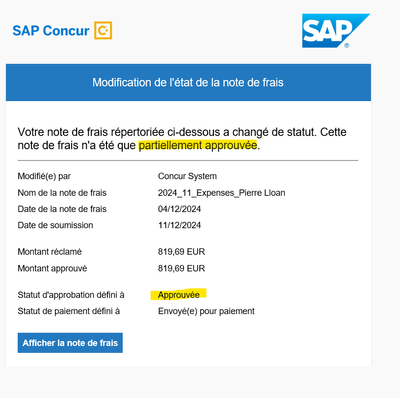Click the Envoyé(e) pour paiement status
Screen dimensions: 400x398
pos(206,311)
